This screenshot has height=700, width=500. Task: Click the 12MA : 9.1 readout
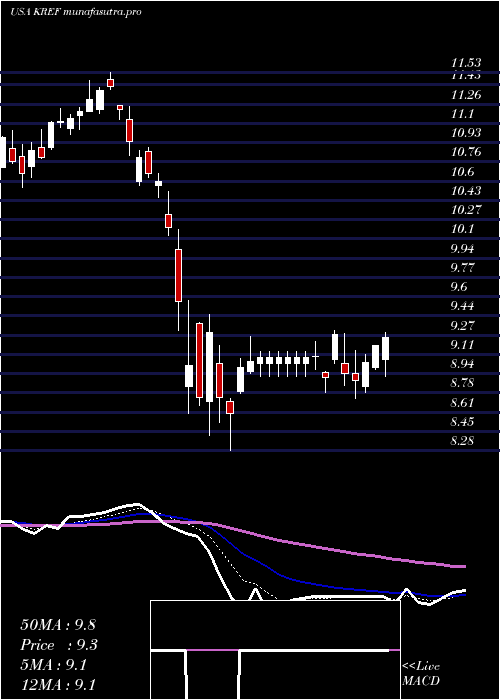(x=58, y=684)
